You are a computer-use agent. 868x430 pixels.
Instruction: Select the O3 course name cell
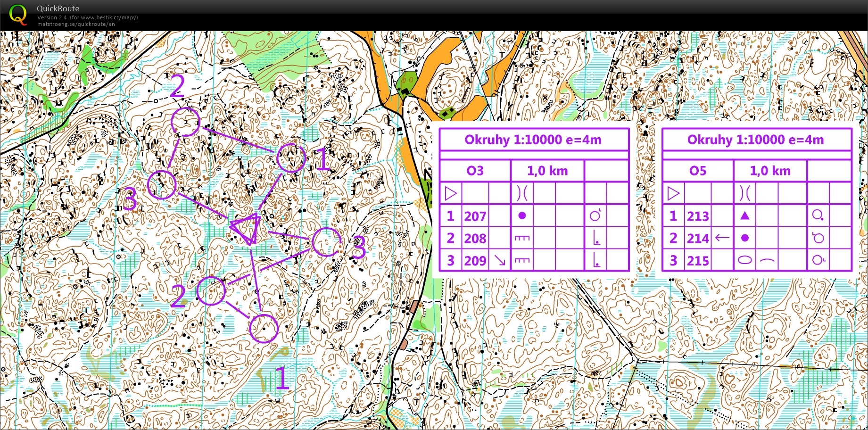(475, 171)
